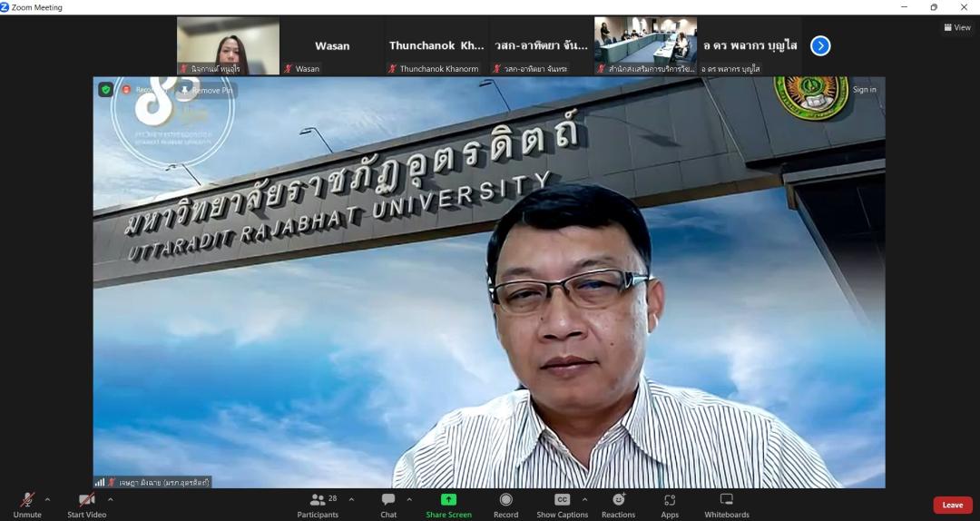Start recording with the Record button

pyautogui.click(x=505, y=504)
